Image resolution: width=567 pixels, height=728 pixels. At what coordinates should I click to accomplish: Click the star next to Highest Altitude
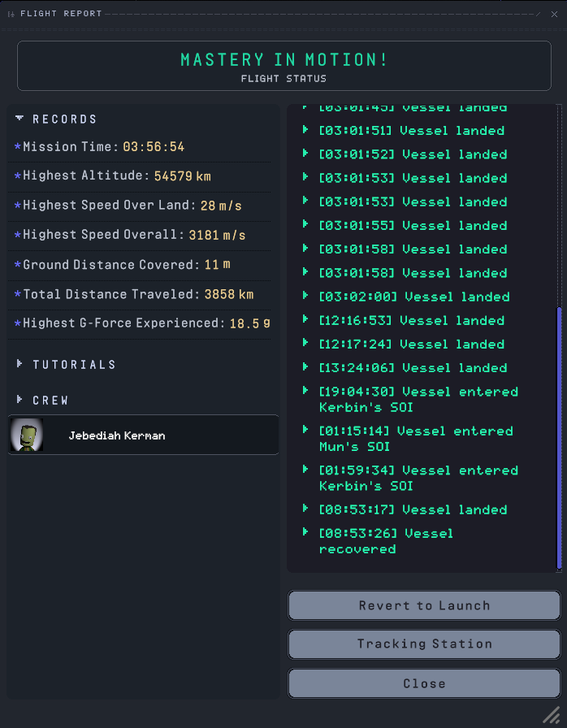pyautogui.click(x=18, y=176)
